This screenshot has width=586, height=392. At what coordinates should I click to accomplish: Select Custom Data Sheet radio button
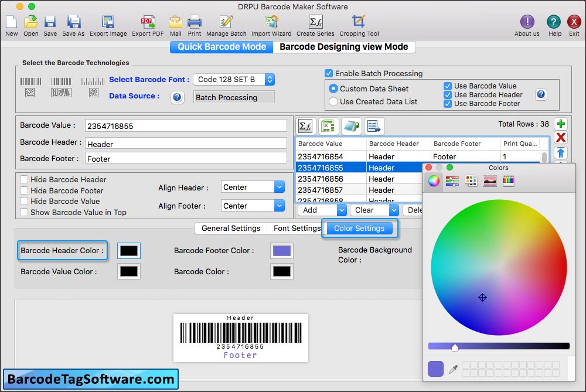[x=333, y=88]
